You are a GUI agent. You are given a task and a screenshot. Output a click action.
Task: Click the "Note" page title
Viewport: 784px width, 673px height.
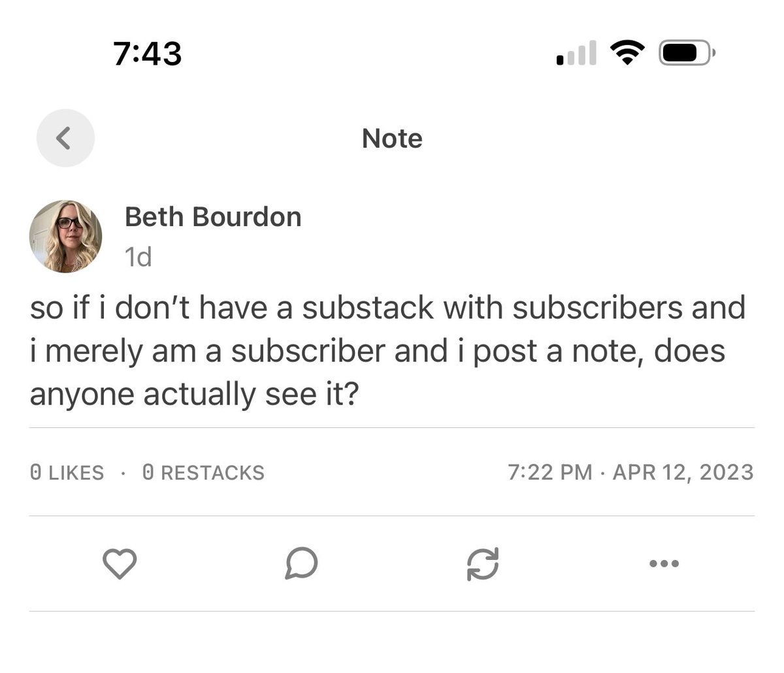[392, 139]
